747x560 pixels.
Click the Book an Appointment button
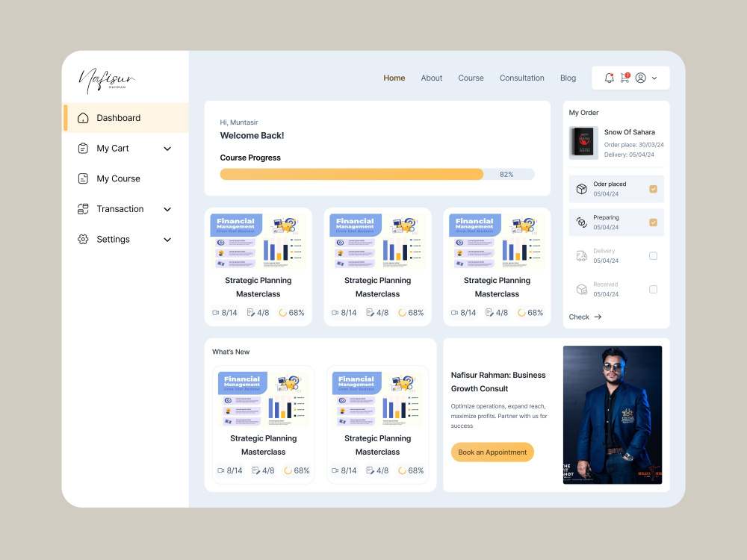pyautogui.click(x=492, y=452)
